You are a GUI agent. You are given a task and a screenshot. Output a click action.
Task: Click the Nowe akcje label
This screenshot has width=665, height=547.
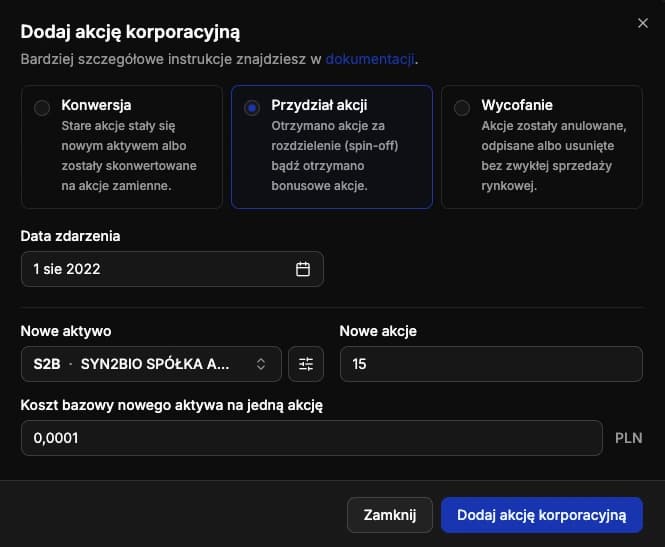(378, 331)
